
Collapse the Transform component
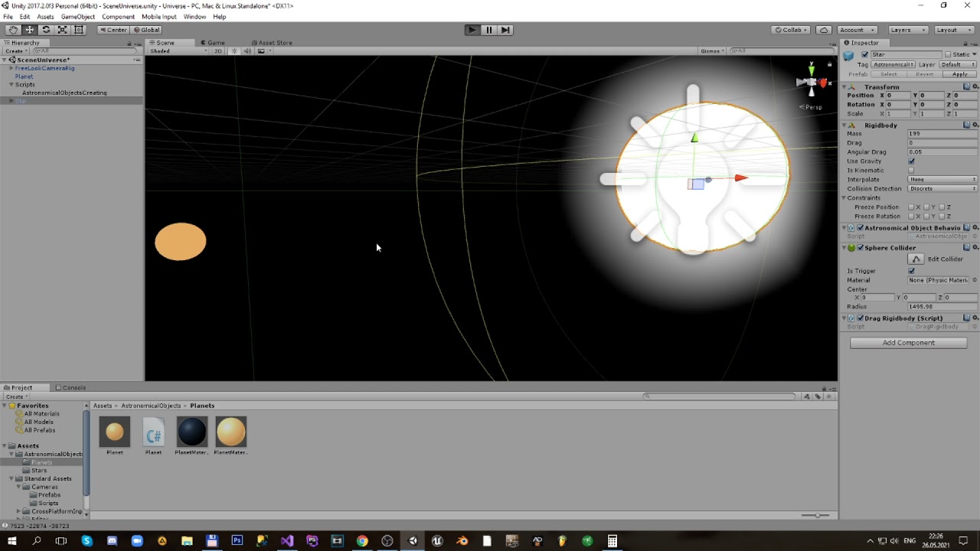coord(844,87)
